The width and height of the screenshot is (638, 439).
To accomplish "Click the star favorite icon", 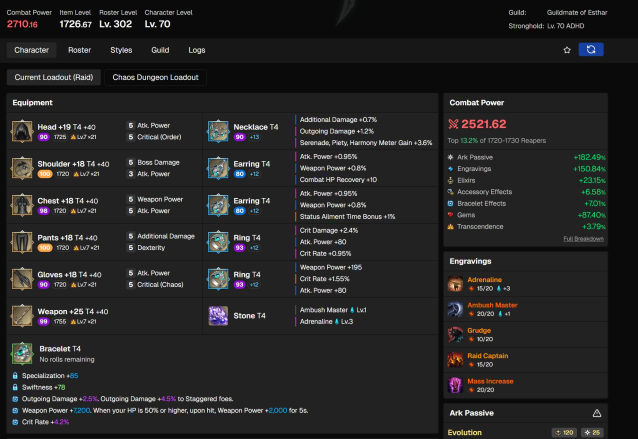I will pos(567,49).
